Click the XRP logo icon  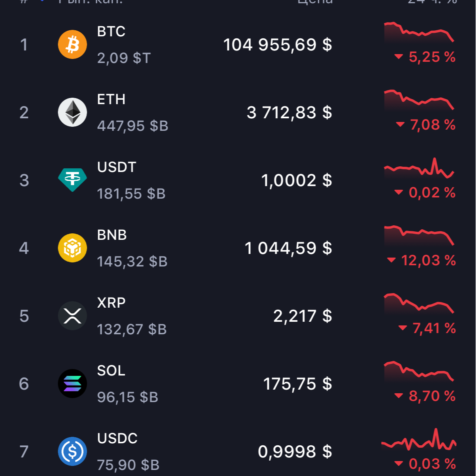coord(72,316)
